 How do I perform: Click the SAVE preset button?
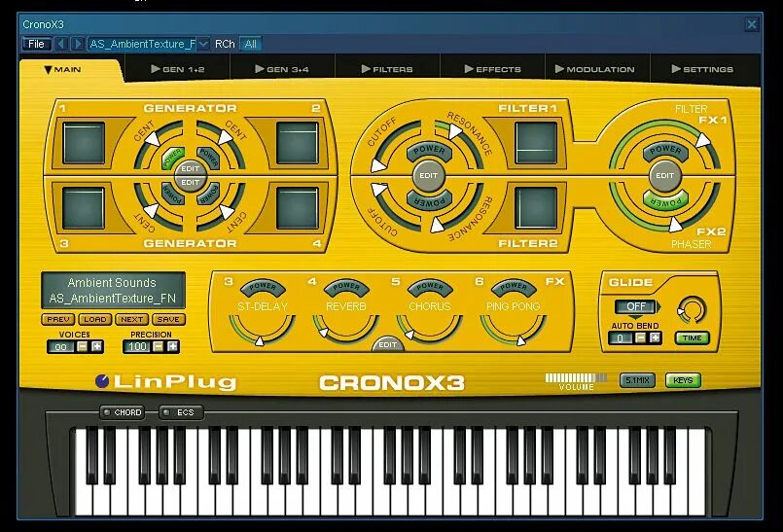(168, 319)
